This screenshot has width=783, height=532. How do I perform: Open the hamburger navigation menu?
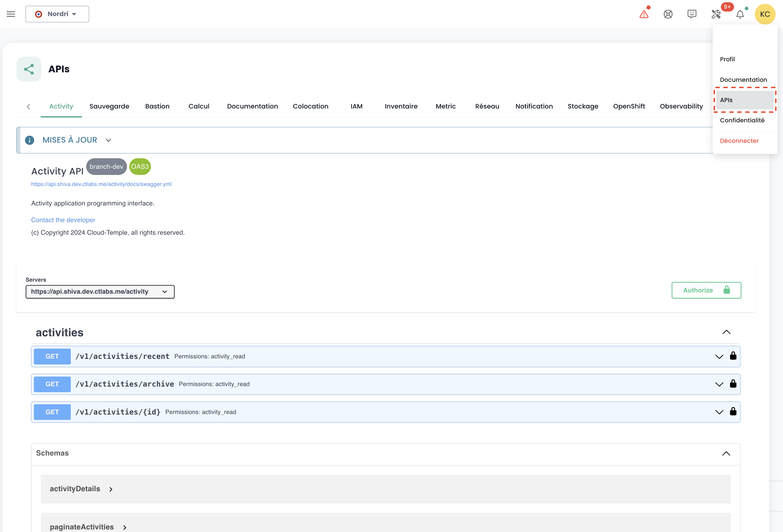pyautogui.click(x=11, y=14)
